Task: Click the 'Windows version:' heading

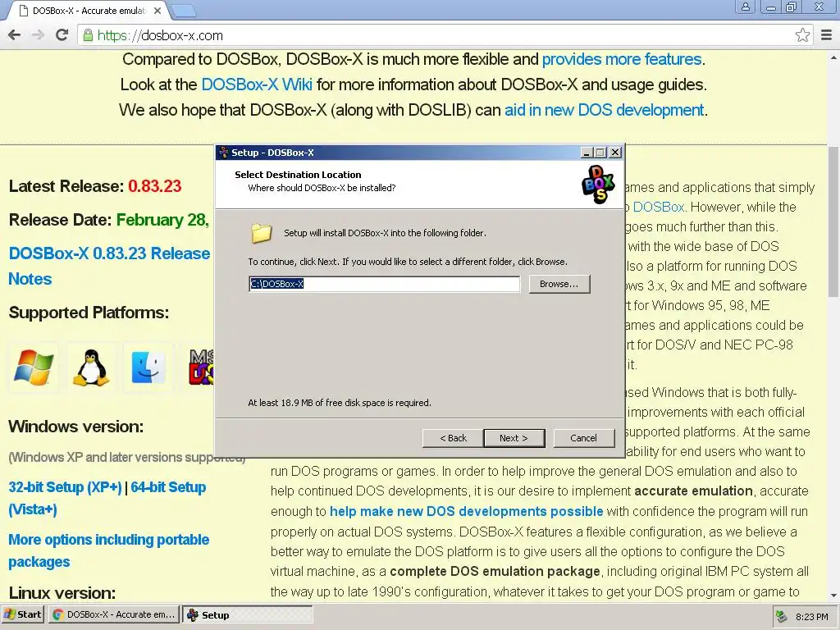Action: (x=76, y=427)
